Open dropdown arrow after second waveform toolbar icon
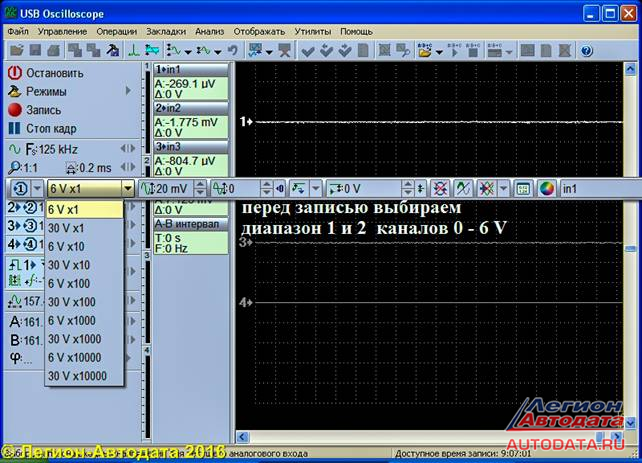The width and height of the screenshot is (642, 463). coord(218,52)
